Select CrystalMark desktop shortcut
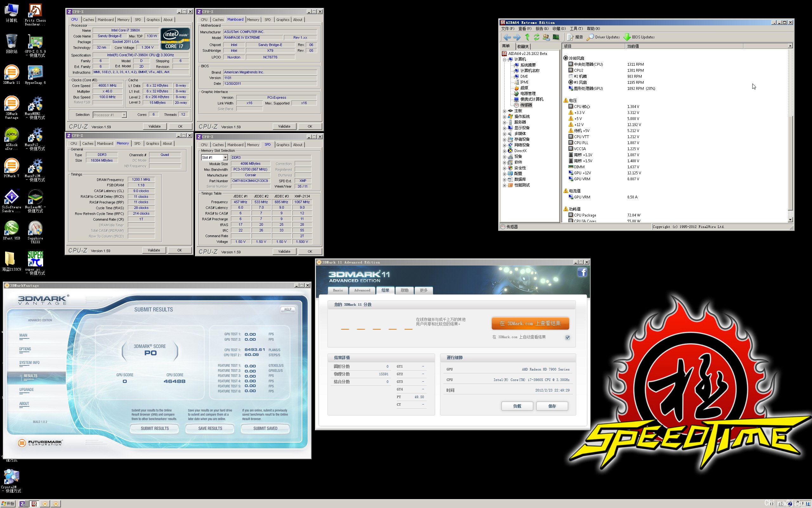812x508 pixels. 11,481
